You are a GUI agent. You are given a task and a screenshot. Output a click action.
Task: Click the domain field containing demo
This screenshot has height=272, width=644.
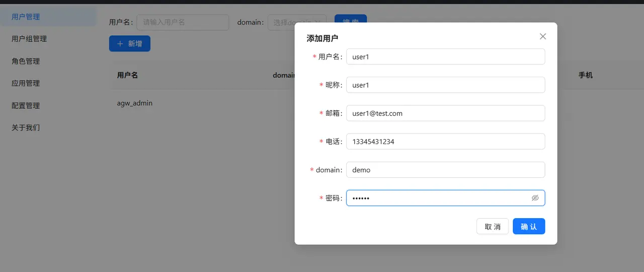[446, 169]
